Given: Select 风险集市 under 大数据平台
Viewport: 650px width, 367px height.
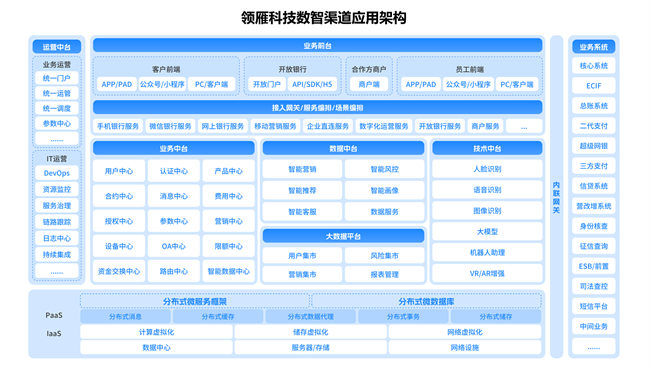Looking at the screenshot, I should [x=384, y=256].
